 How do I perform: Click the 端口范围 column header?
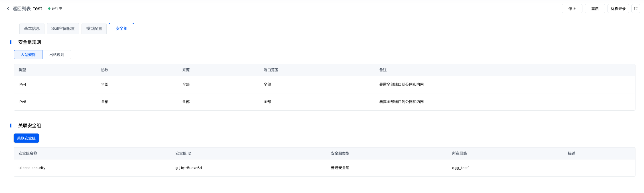pyautogui.click(x=271, y=70)
